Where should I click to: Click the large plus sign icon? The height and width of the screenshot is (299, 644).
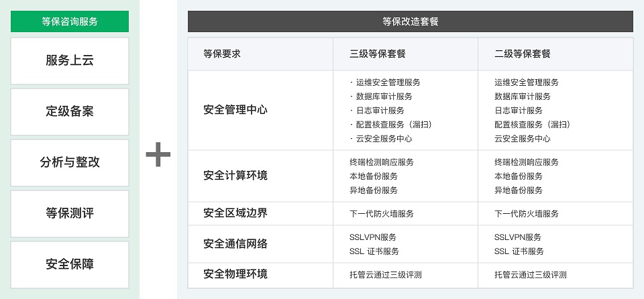tap(158, 154)
